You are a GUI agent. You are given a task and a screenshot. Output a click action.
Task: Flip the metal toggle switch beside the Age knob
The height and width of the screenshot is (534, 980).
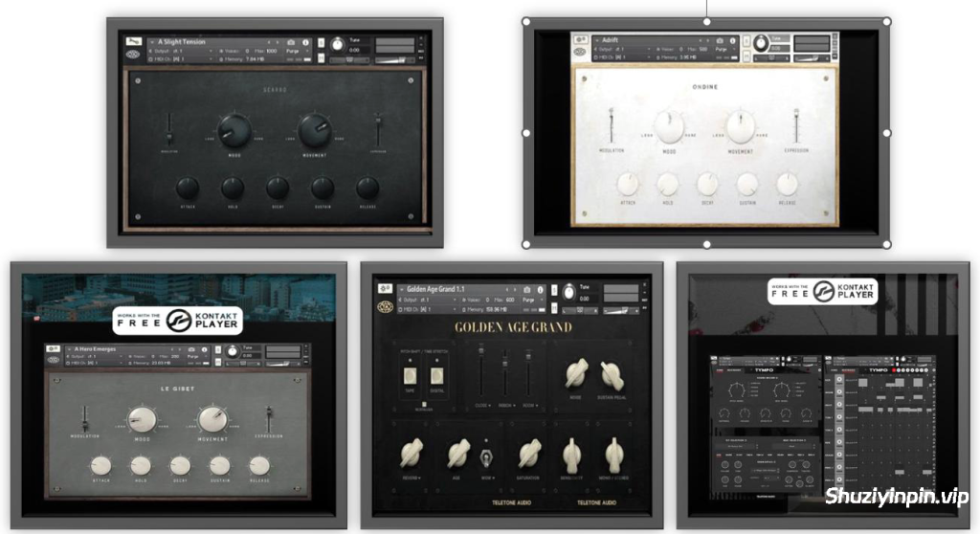pos(485,454)
